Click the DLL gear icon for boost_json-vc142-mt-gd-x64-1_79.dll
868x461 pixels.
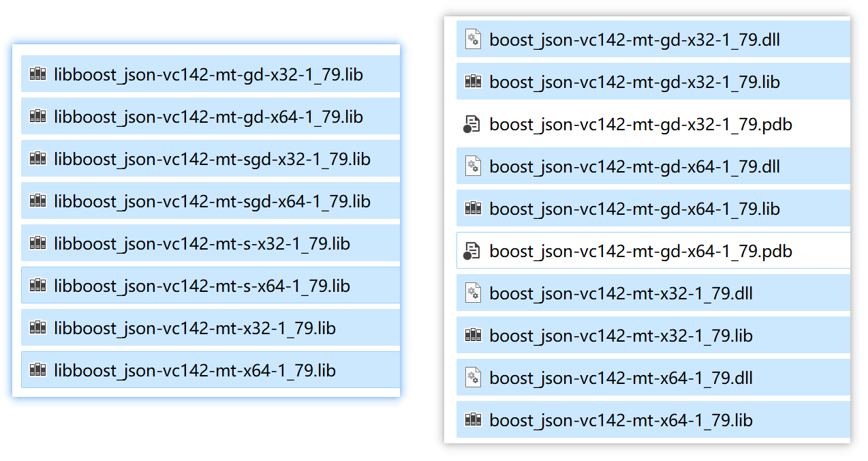click(472, 166)
